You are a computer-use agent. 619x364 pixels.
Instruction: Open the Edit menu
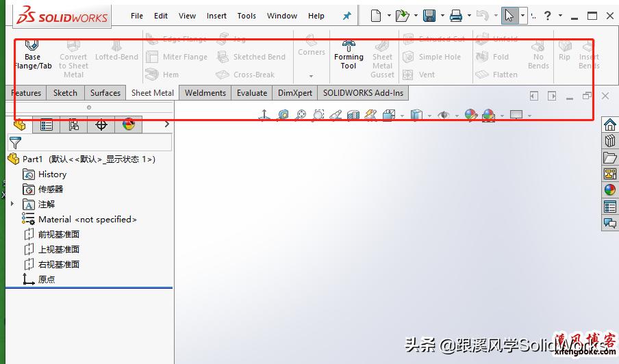[x=161, y=16]
